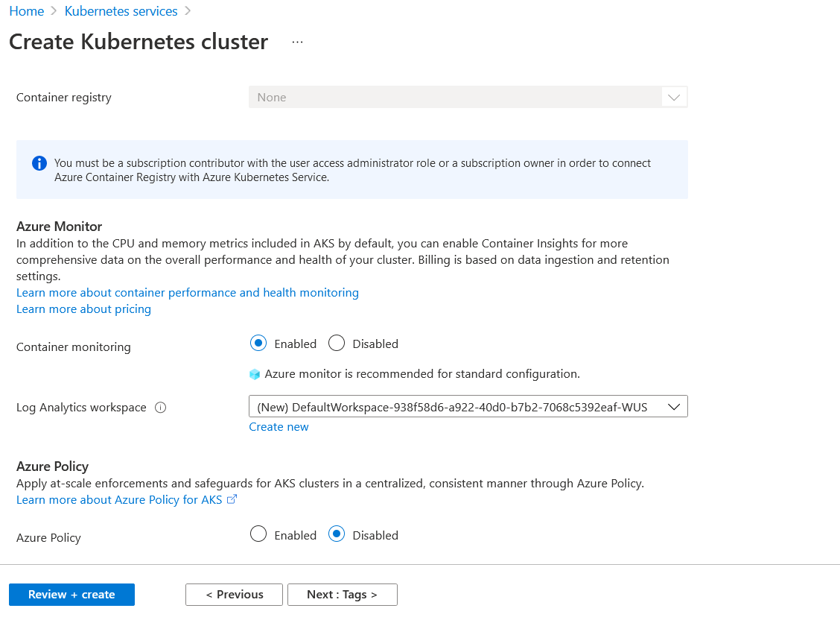Click chevron after Home breadcrumb
This screenshot has width=840, height=620.
pos(54,10)
